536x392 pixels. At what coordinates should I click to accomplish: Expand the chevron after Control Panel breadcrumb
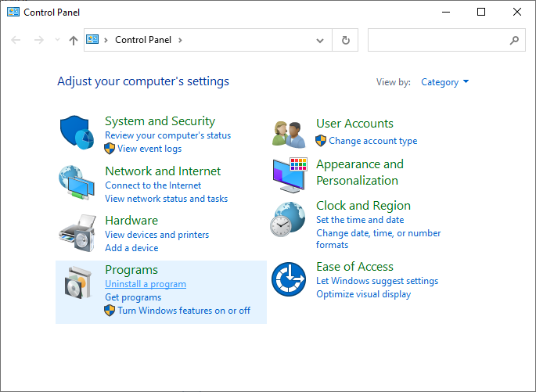coord(180,40)
